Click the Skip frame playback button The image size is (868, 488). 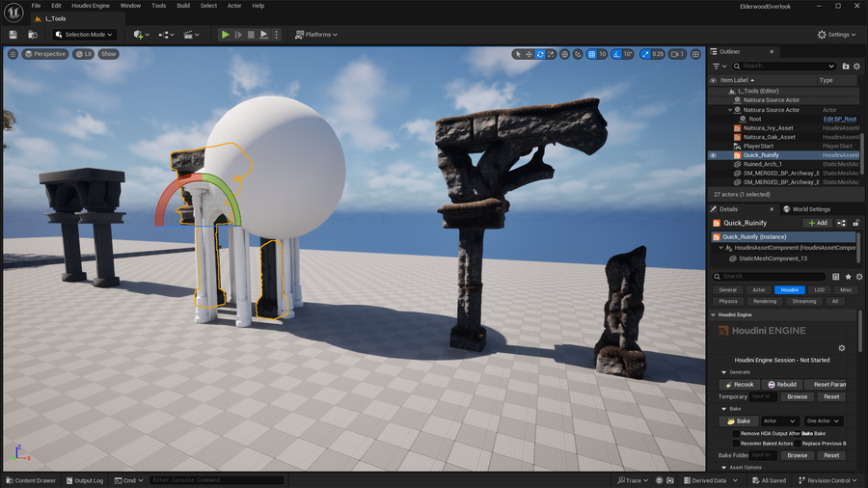[x=238, y=35]
